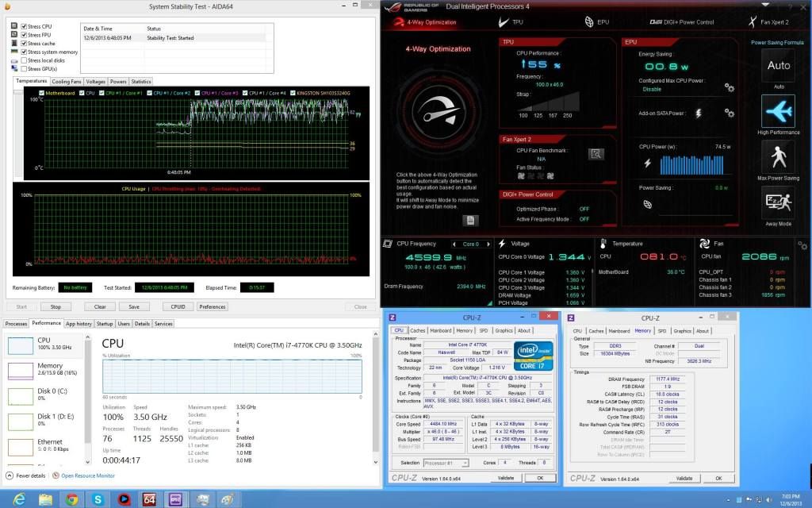Enable the Stress GPU(s) checkbox

(25, 69)
